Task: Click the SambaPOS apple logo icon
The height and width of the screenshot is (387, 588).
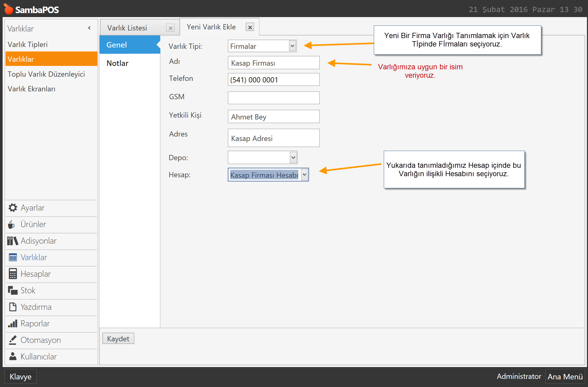Action: point(8,9)
